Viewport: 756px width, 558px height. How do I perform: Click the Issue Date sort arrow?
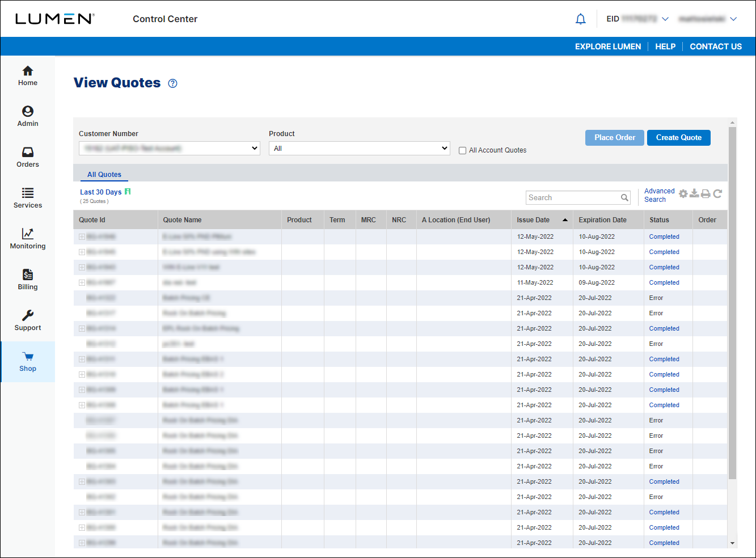pos(565,220)
